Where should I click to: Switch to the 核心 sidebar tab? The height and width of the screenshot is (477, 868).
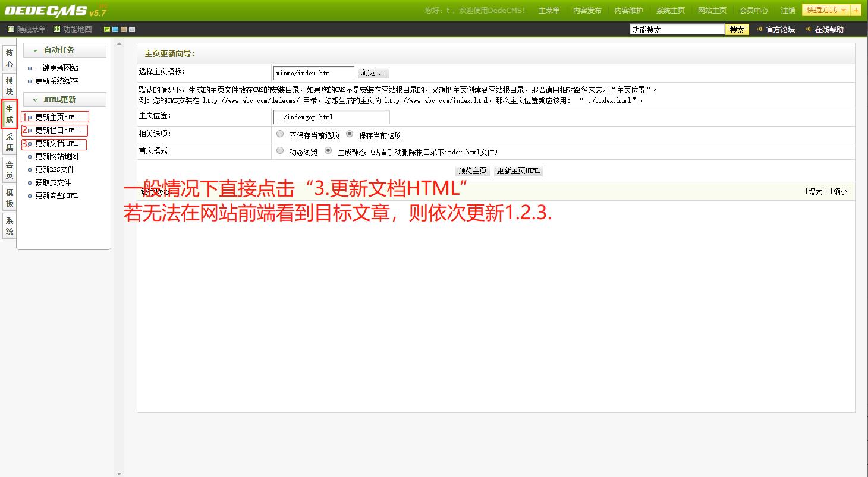[x=10, y=58]
